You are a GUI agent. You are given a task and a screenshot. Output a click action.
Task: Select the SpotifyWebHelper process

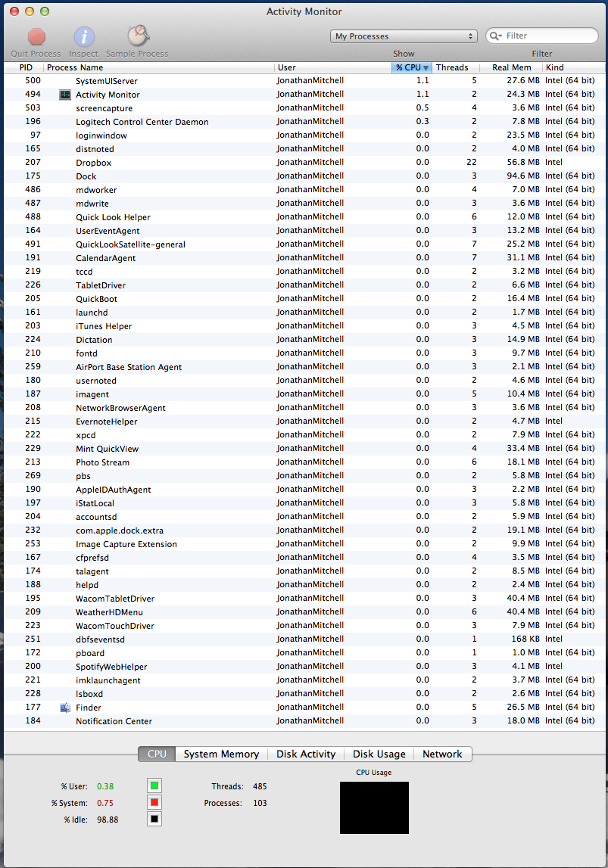click(304, 667)
